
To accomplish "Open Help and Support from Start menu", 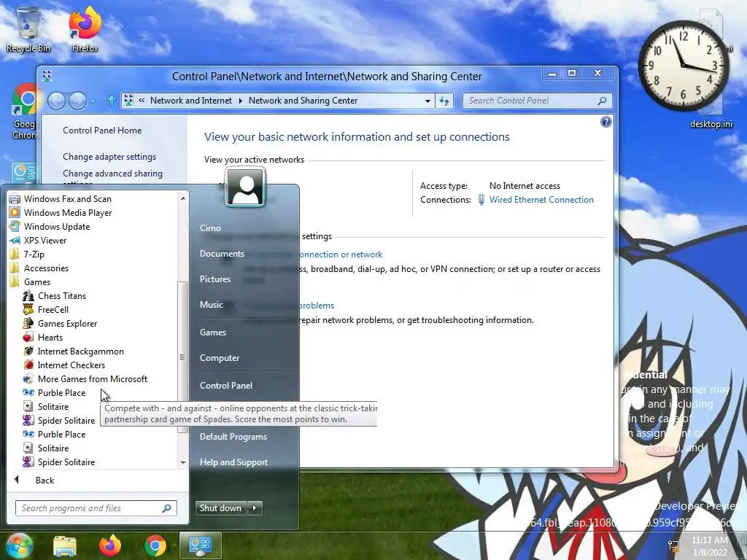I will tap(233, 462).
